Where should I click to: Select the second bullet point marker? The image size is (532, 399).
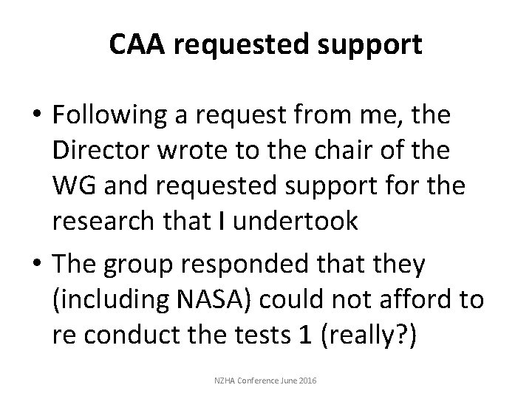[x=37, y=262]
